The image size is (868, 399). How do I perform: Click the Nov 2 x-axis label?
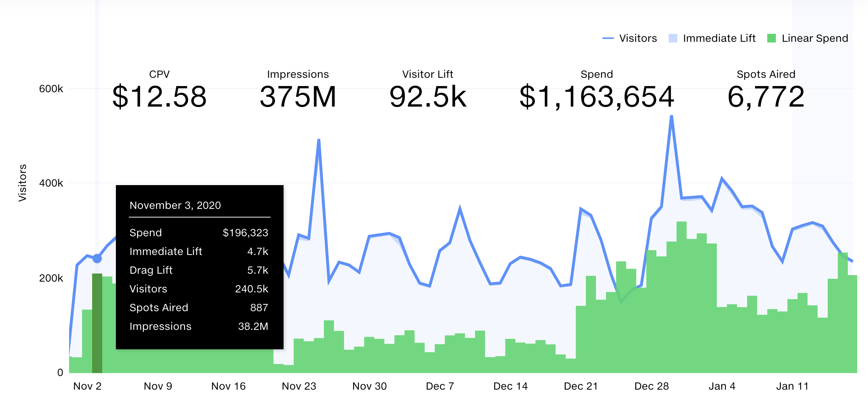pos(87,386)
